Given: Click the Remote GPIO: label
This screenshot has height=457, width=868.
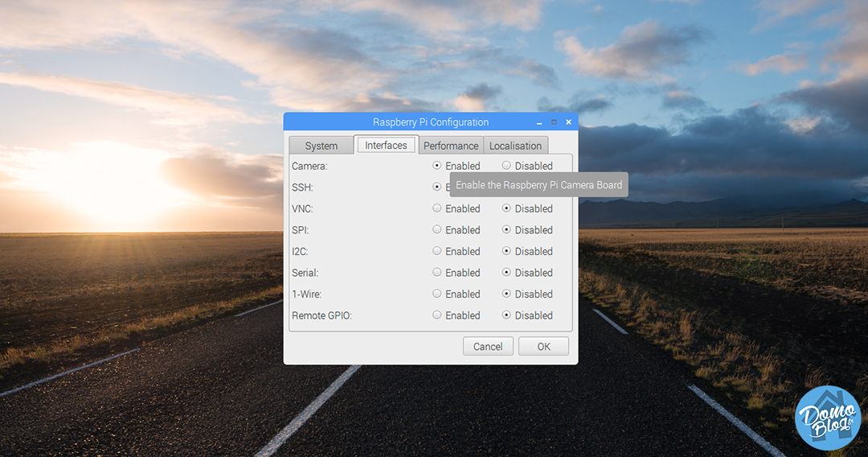Looking at the screenshot, I should coord(321,315).
